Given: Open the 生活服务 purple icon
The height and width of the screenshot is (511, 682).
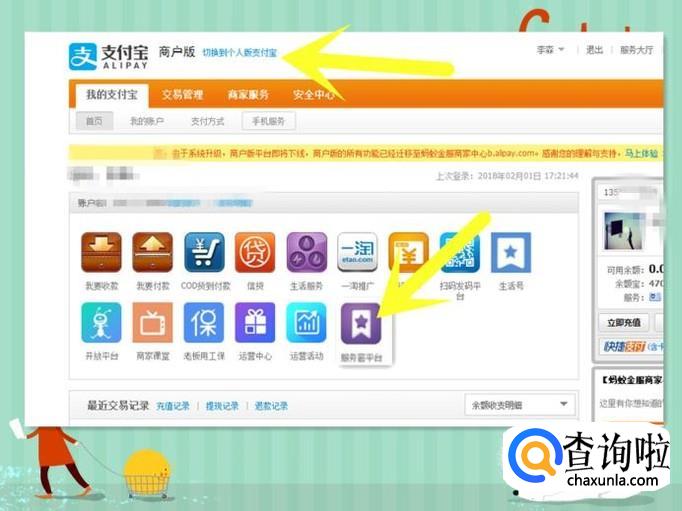Looking at the screenshot, I should 307,252.
